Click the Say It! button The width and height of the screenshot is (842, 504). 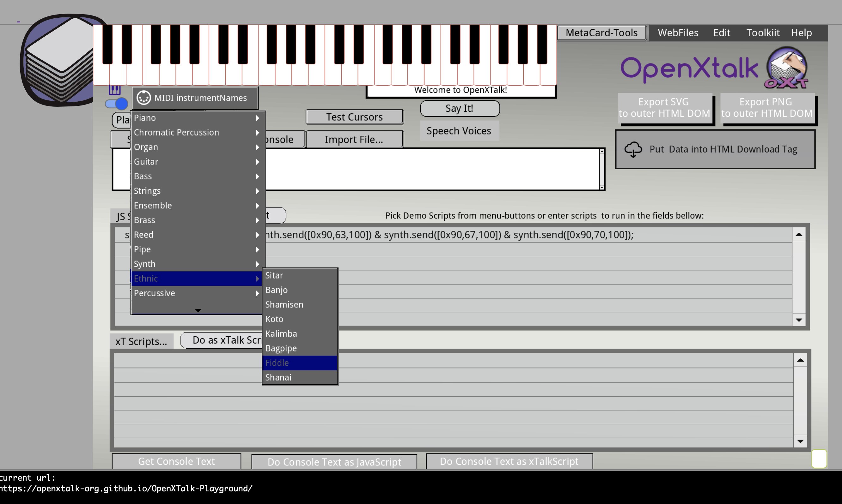pyautogui.click(x=459, y=108)
